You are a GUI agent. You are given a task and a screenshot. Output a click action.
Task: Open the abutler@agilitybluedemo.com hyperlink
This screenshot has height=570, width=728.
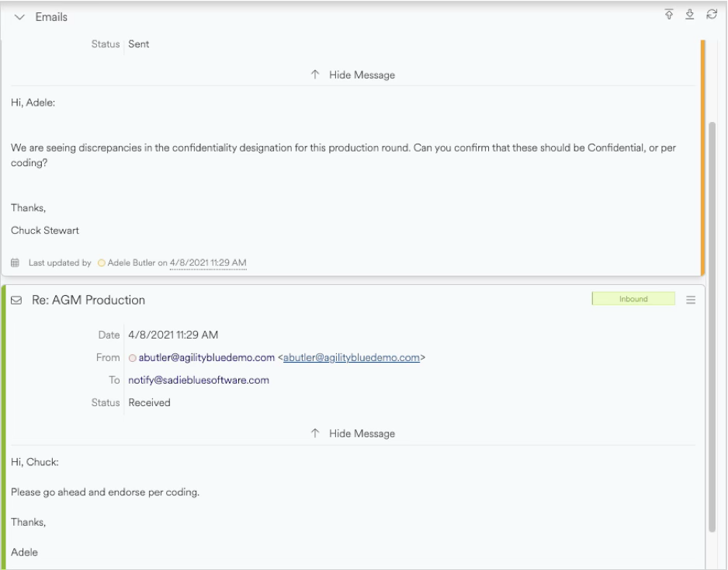(x=352, y=357)
